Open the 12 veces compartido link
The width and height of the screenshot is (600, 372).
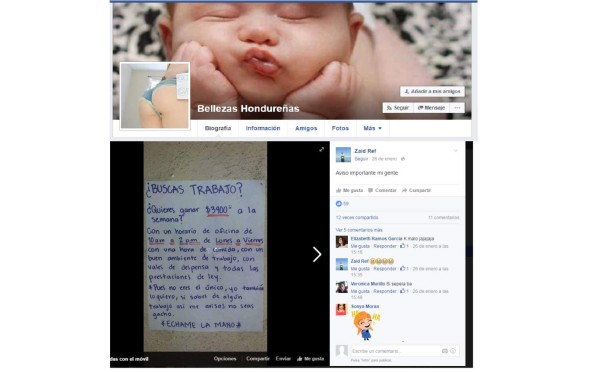357,217
